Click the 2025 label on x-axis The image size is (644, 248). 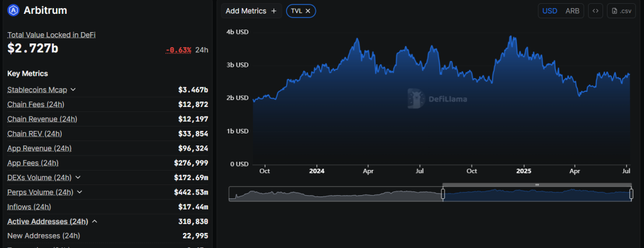point(524,171)
